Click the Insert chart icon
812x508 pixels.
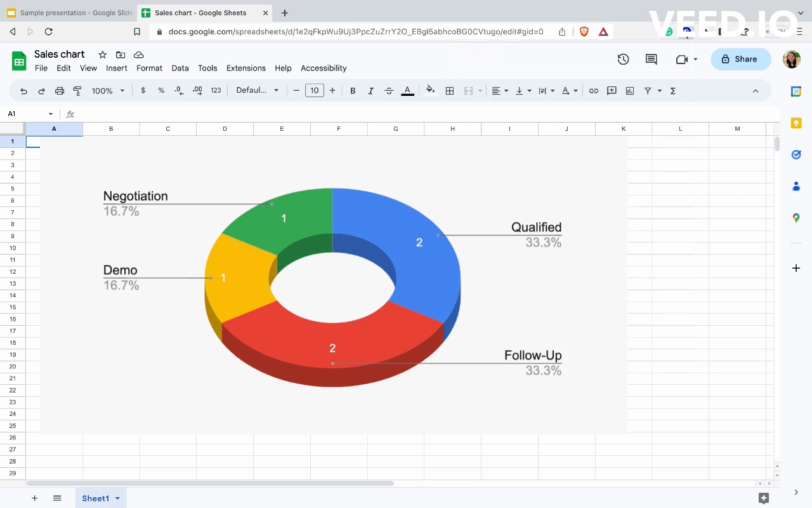tap(630, 91)
